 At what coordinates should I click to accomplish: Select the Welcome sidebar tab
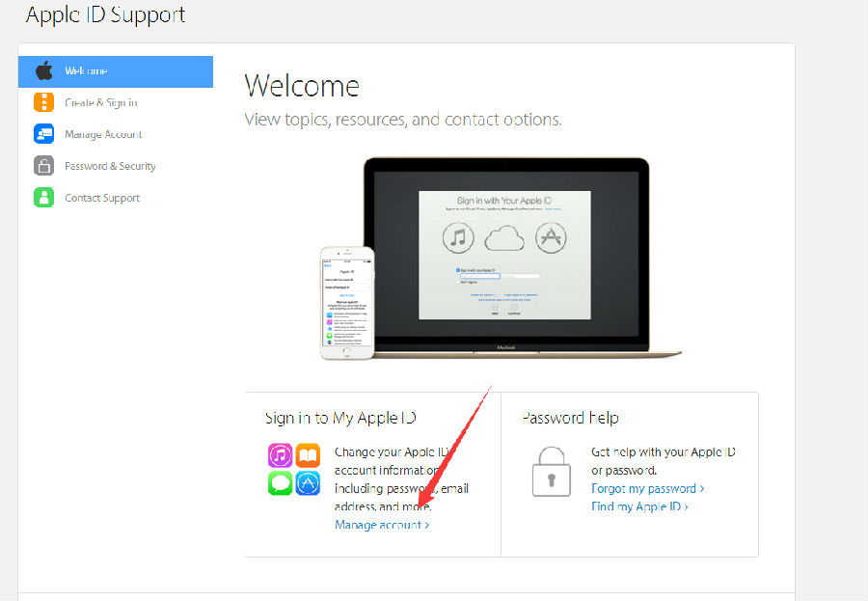click(x=116, y=71)
